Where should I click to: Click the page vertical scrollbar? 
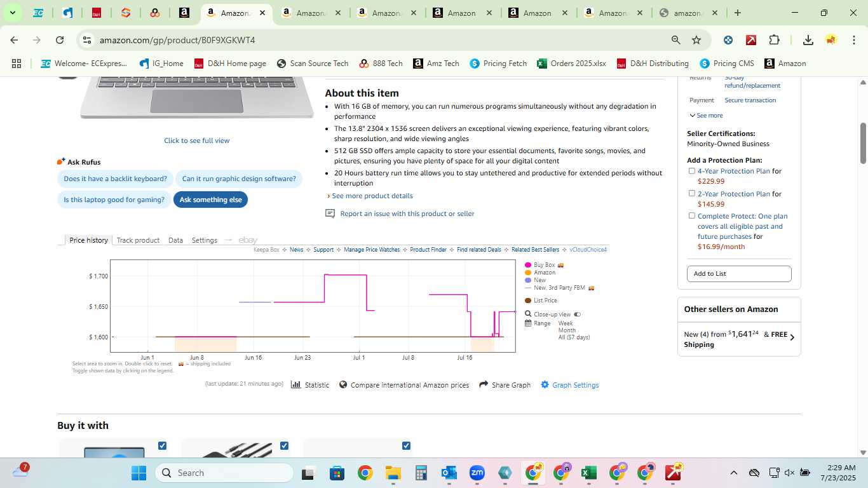coord(864,142)
